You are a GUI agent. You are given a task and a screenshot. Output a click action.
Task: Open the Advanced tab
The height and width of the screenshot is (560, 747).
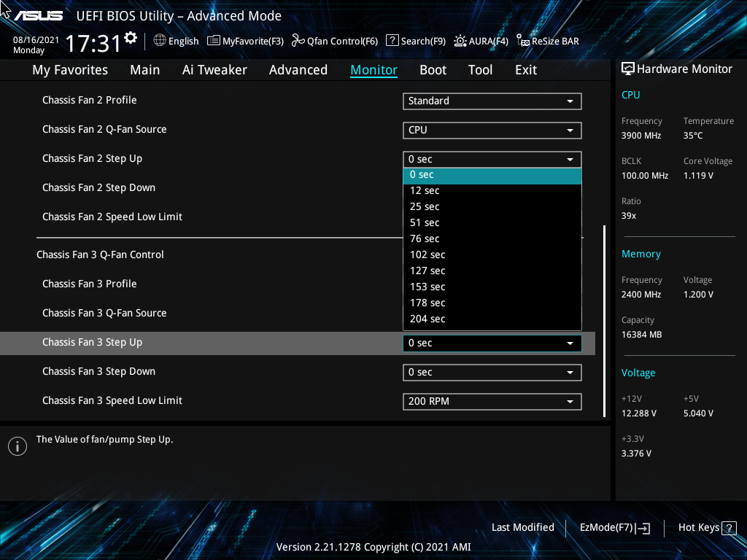(298, 70)
